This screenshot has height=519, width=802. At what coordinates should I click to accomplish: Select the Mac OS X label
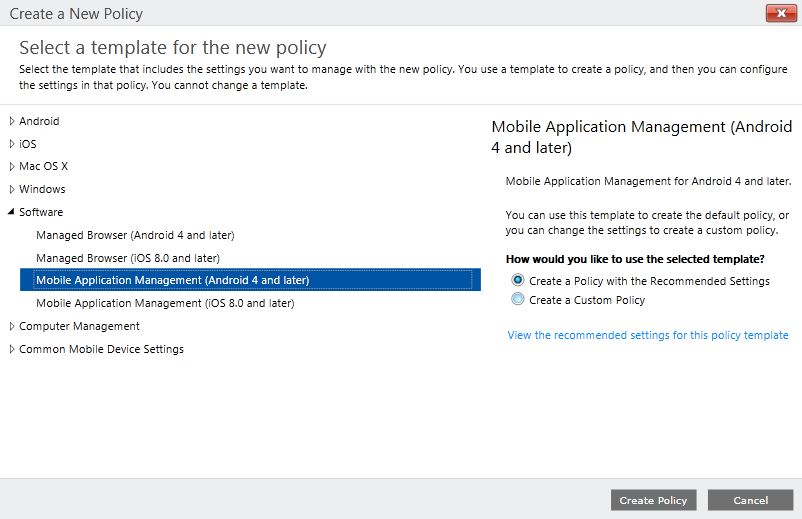tap(43, 167)
